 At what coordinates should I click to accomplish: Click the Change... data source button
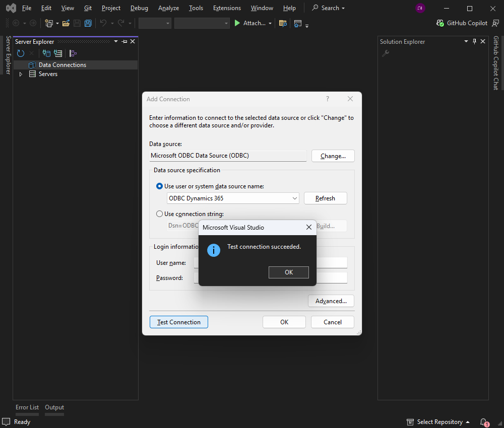click(x=333, y=156)
